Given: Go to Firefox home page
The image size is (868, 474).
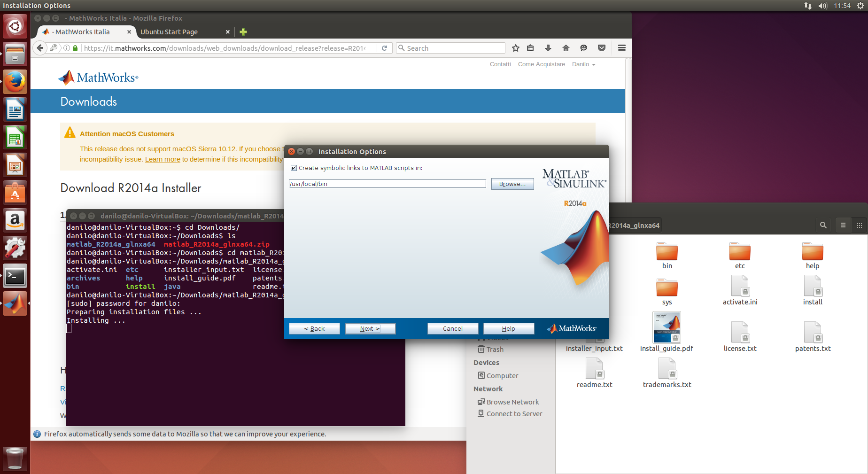Looking at the screenshot, I should 566,48.
